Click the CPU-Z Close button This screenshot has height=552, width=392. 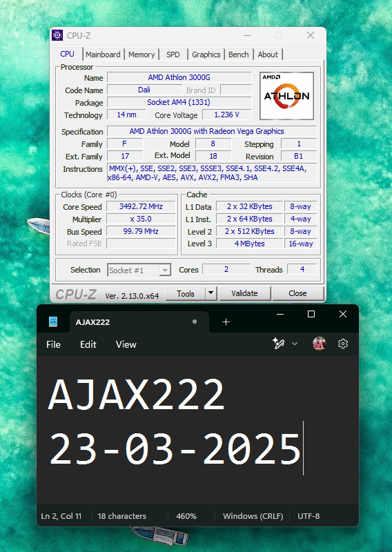(x=297, y=293)
